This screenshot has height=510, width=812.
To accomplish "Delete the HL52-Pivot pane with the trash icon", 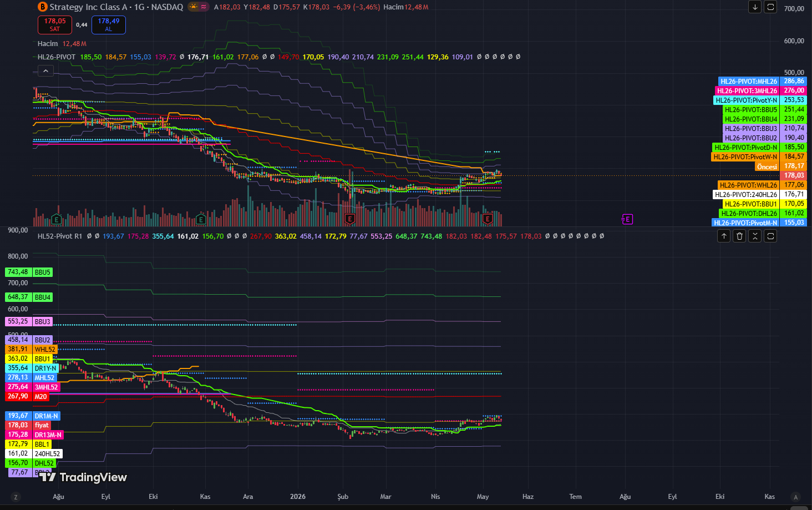I will click(739, 236).
